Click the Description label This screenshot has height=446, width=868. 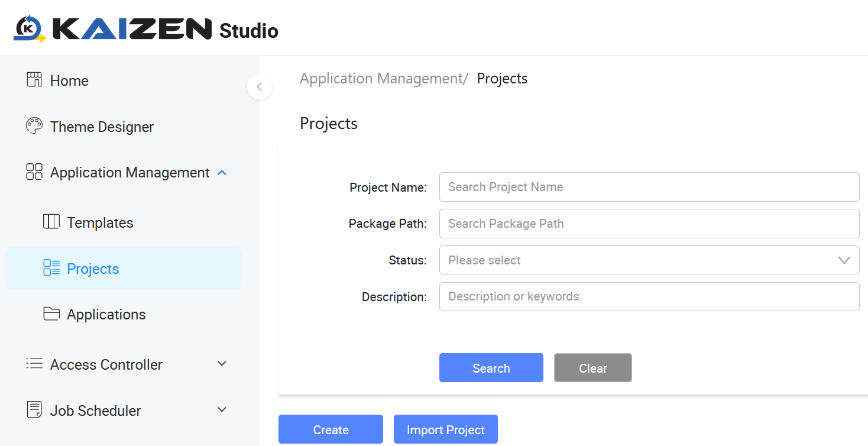[x=394, y=297]
